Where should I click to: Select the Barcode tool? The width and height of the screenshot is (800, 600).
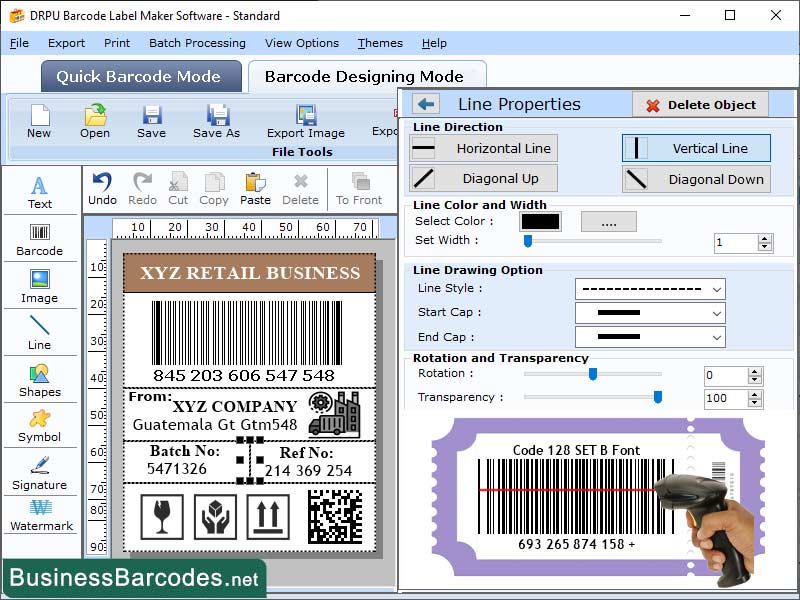tap(40, 240)
